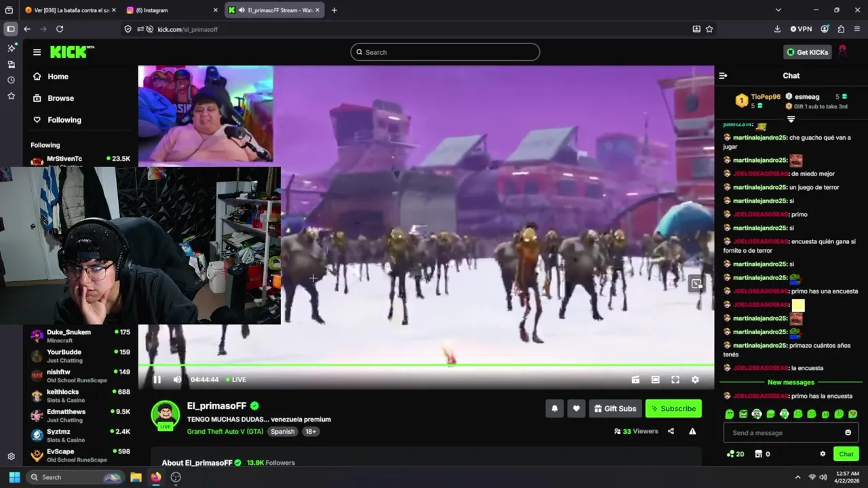868x488 pixels.
Task: Open Following in Kick sidebar
Action: tap(58, 120)
